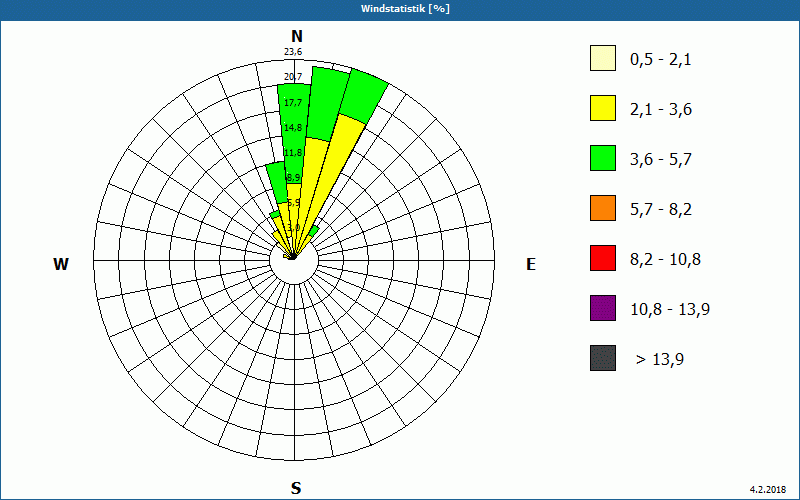Click the legend label '3,6 - 5,7'
The height and width of the screenshot is (500, 800).
tap(661, 160)
